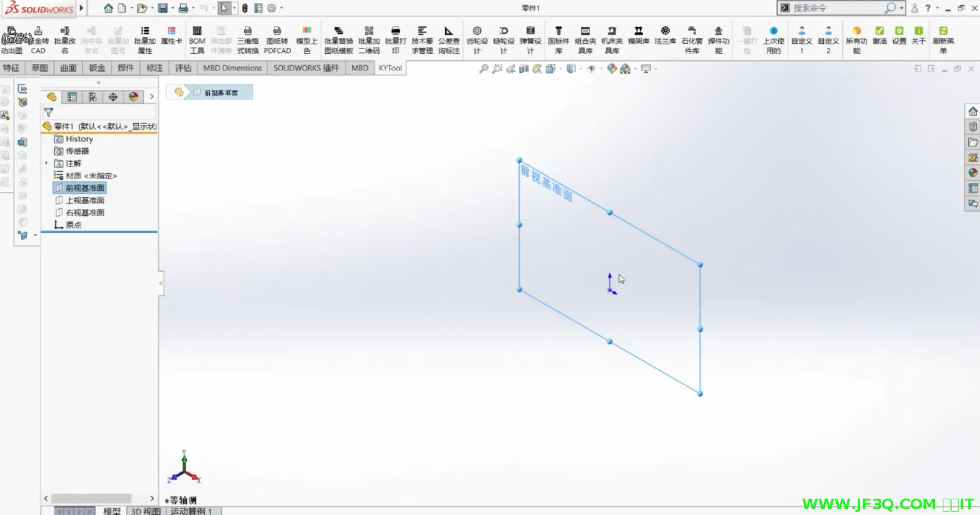Viewport: 980px width, 515px height.
Task: Open 组合夹具库 modular fixture library
Action: coord(585,40)
